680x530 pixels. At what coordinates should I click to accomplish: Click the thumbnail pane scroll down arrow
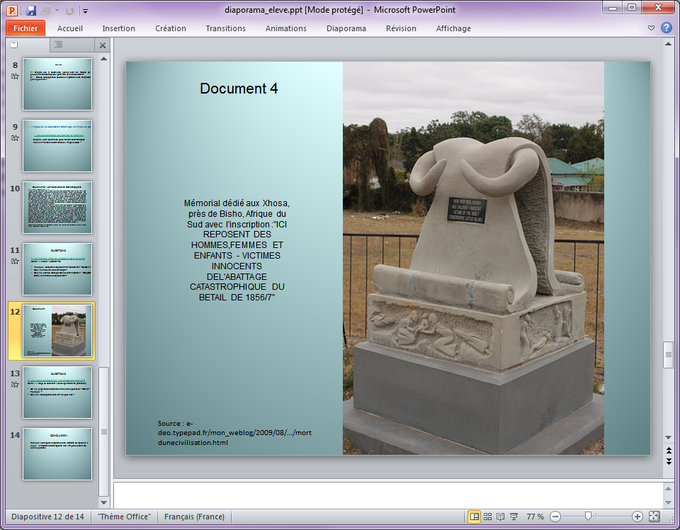tap(104, 503)
